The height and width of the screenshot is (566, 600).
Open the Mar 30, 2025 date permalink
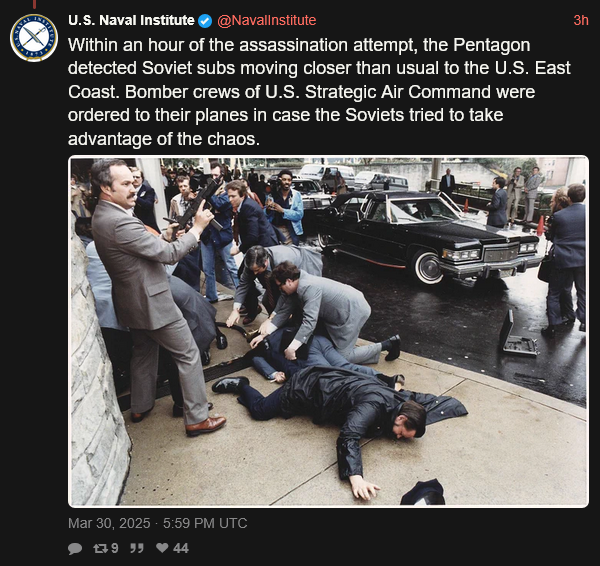pyautogui.click(x=109, y=523)
